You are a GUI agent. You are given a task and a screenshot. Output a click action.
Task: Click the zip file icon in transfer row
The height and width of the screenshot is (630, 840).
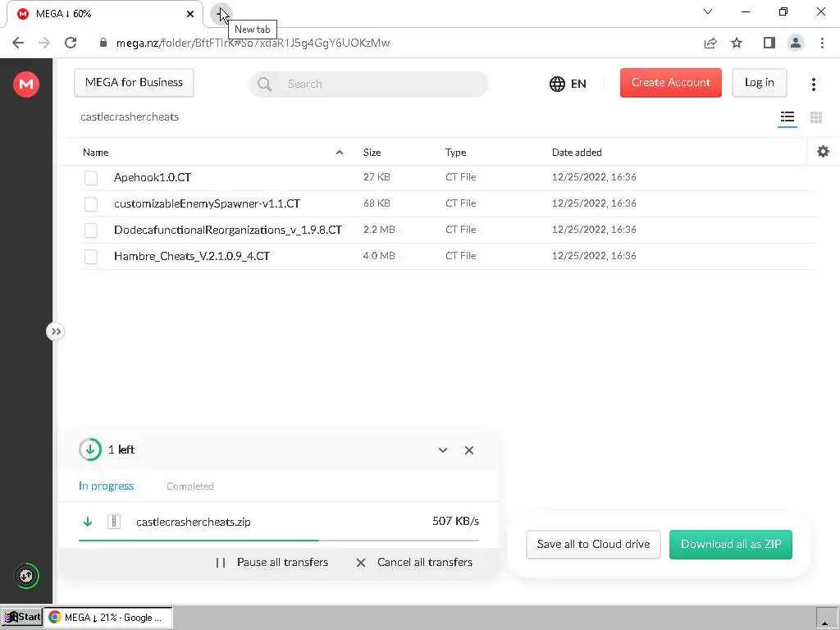tap(113, 521)
